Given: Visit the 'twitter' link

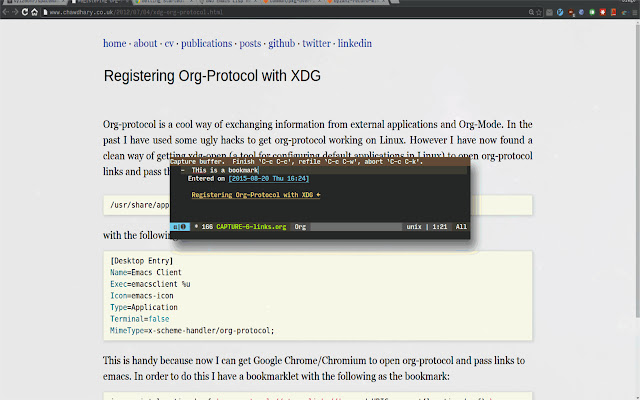Looking at the screenshot, I should [x=316, y=44].
